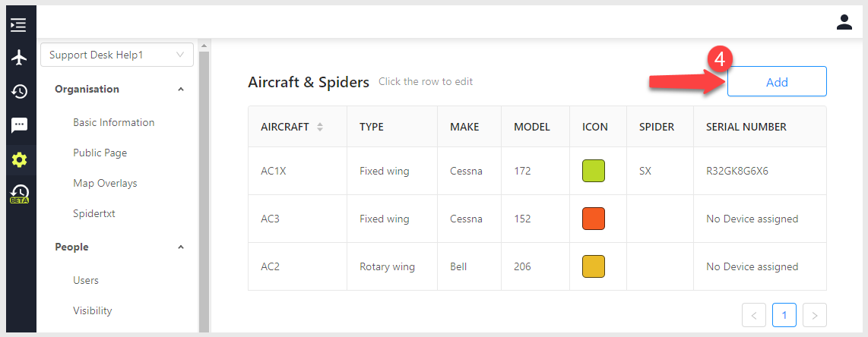Click the Add aircraft button
This screenshot has width=868, height=337.
tap(777, 82)
